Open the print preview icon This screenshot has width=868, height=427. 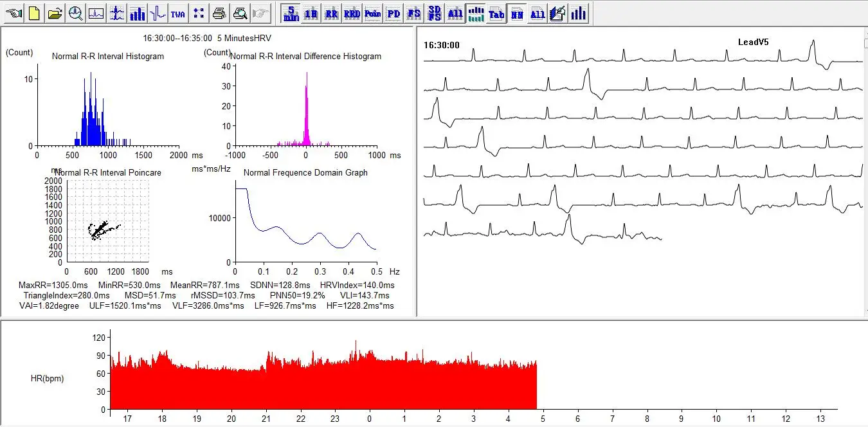click(240, 13)
